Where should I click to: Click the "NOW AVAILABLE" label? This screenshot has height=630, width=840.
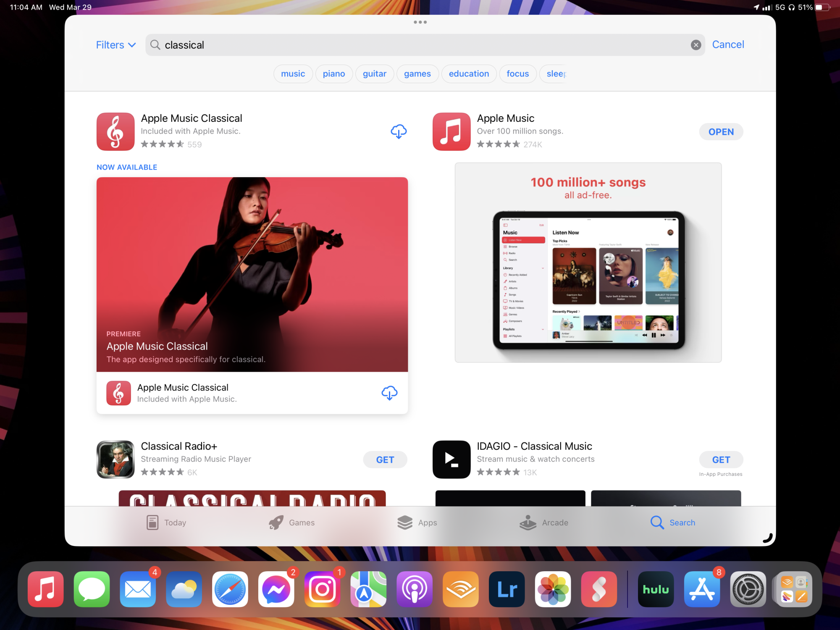[127, 167]
